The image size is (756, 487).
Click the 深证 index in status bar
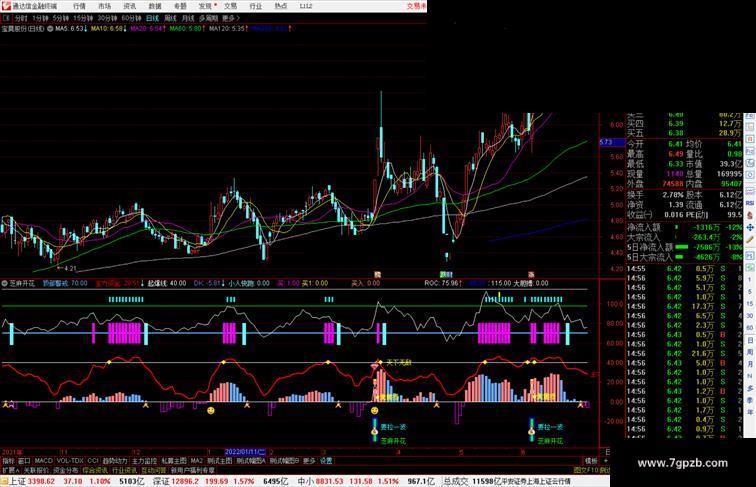point(162,481)
